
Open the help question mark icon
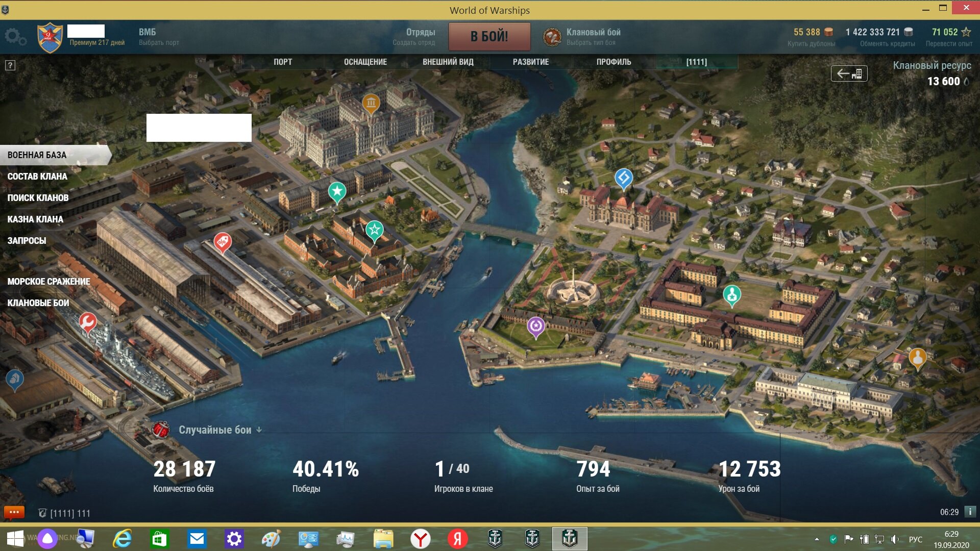(10, 65)
